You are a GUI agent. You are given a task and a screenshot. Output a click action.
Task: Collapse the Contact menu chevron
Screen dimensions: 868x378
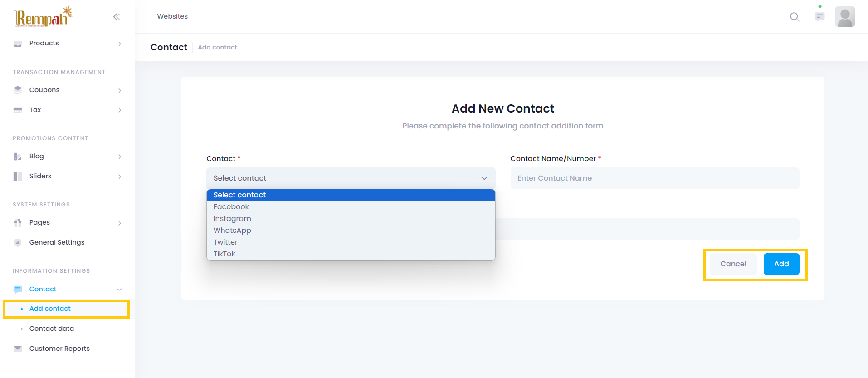(119, 290)
